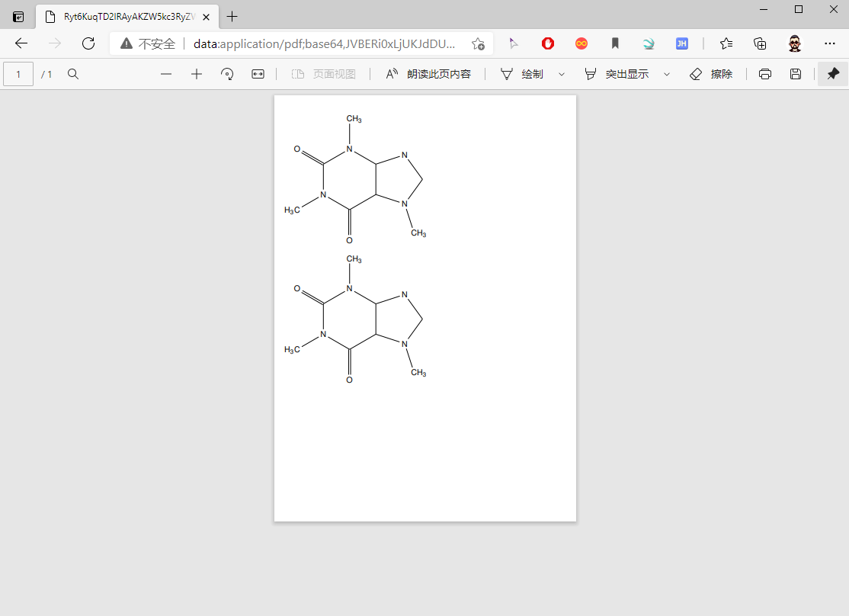The width and height of the screenshot is (849, 616).
Task: Close the Ryt6KuqTD2IRAy PDF tab
Action: pos(207,17)
